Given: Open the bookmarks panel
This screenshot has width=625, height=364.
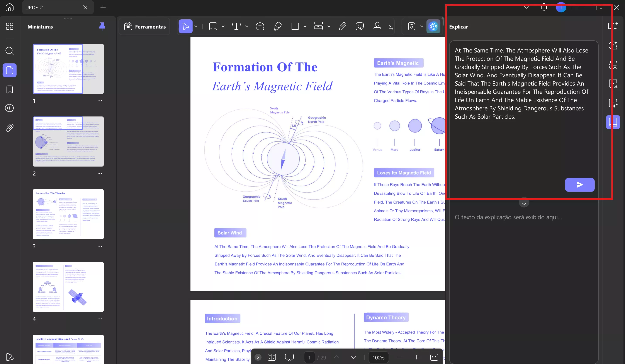Looking at the screenshot, I should pyautogui.click(x=9, y=89).
